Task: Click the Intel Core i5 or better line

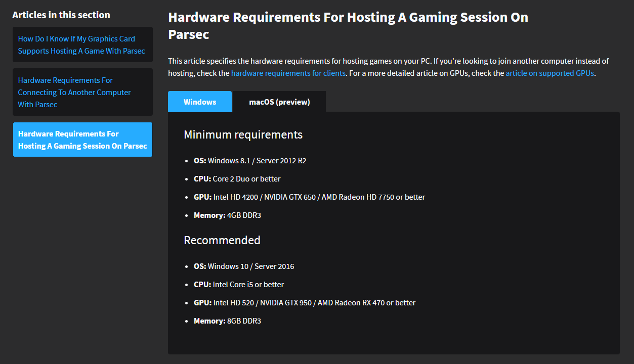Action: tap(239, 285)
